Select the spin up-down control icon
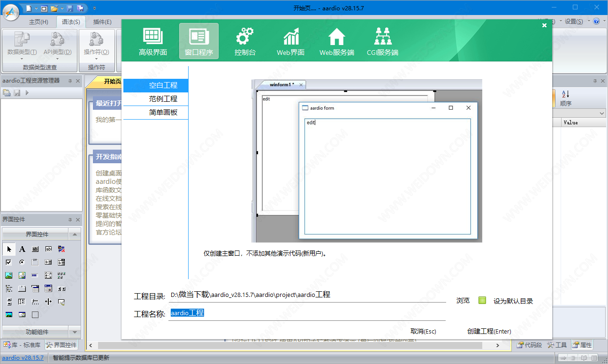The width and height of the screenshot is (608, 364). point(9,302)
